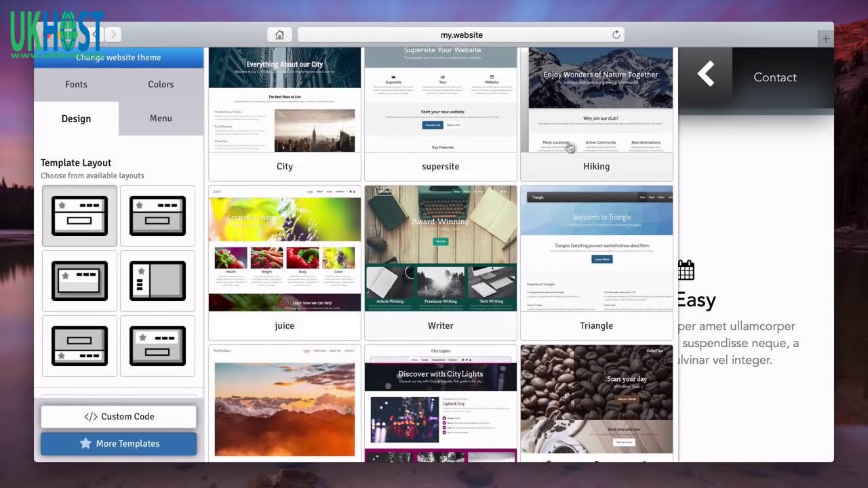Image resolution: width=868 pixels, height=488 pixels.
Task: Select the Design tab
Action: (76, 118)
